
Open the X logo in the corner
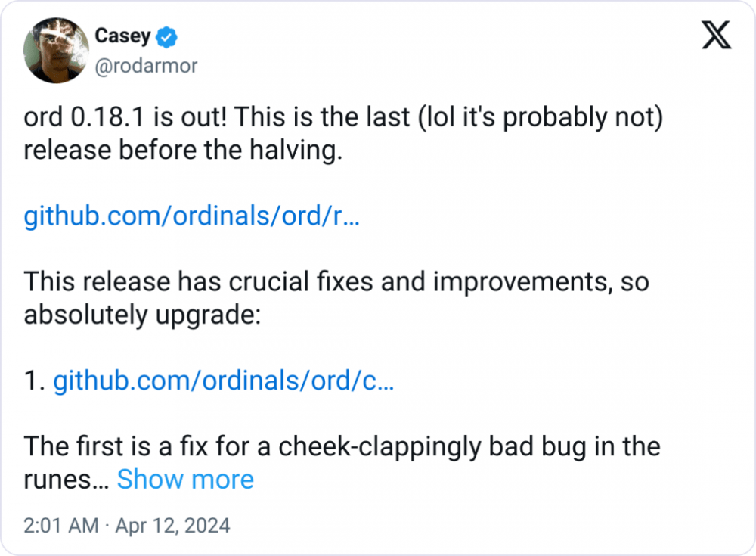coord(716,35)
